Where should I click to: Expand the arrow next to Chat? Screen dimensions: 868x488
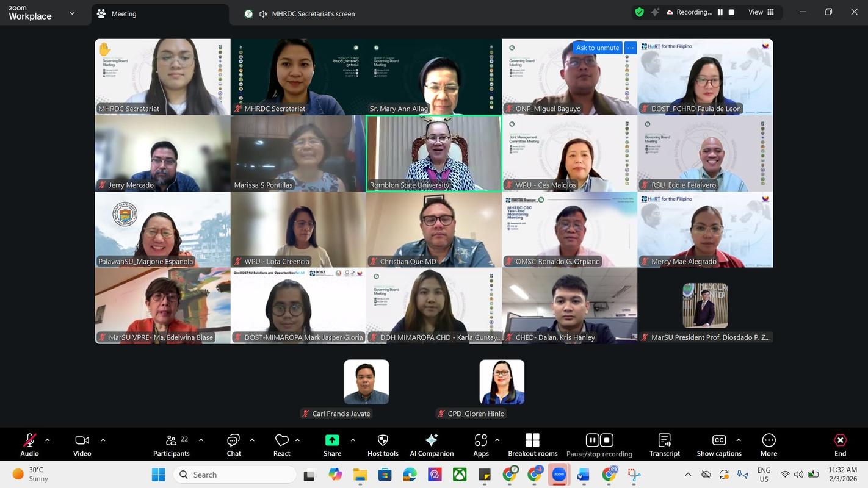(251, 440)
